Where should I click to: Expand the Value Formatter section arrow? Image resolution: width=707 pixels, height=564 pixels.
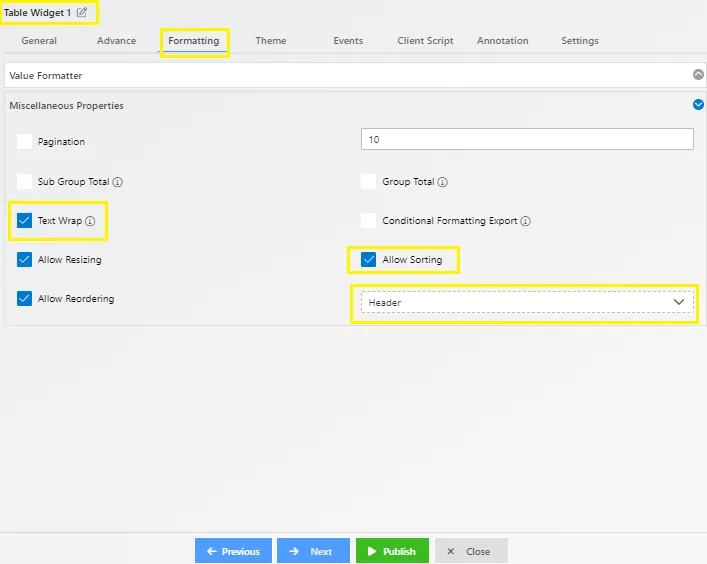click(x=698, y=74)
